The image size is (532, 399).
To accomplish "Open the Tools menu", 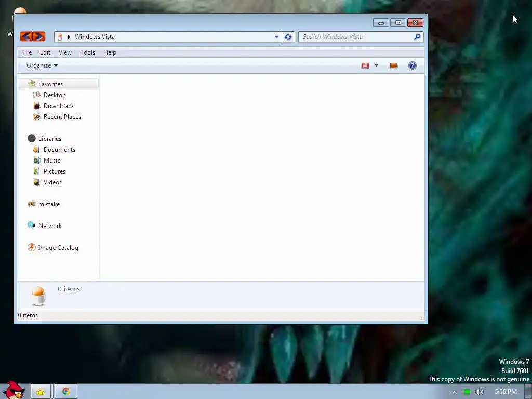I will [x=87, y=52].
